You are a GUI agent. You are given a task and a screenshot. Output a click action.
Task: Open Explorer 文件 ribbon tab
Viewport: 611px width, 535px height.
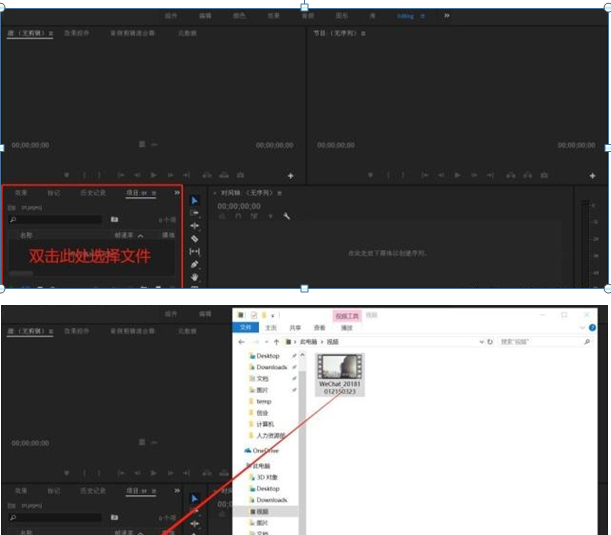246,327
